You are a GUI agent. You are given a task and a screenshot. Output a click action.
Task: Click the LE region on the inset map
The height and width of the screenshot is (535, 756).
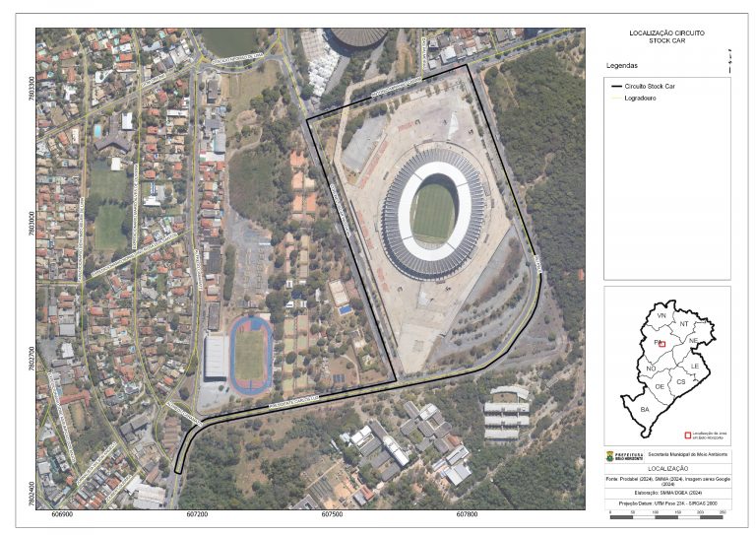click(694, 367)
